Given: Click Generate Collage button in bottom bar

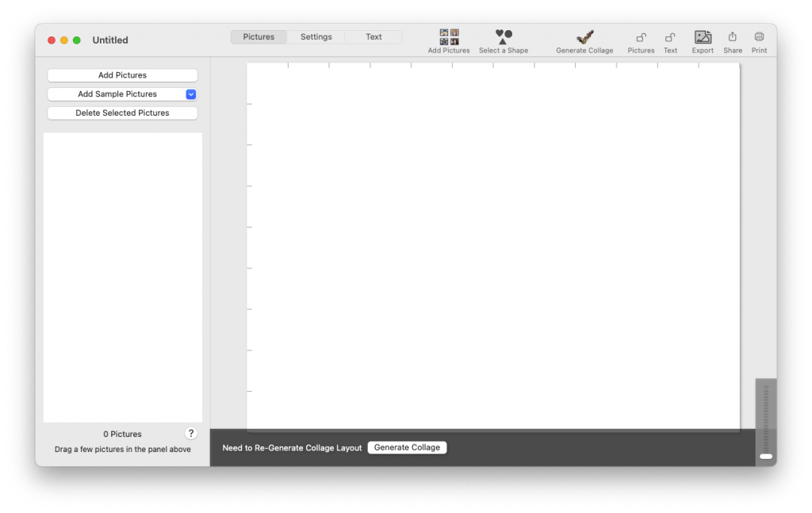Looking at the screenshot, I should click(x=407, y=447).
